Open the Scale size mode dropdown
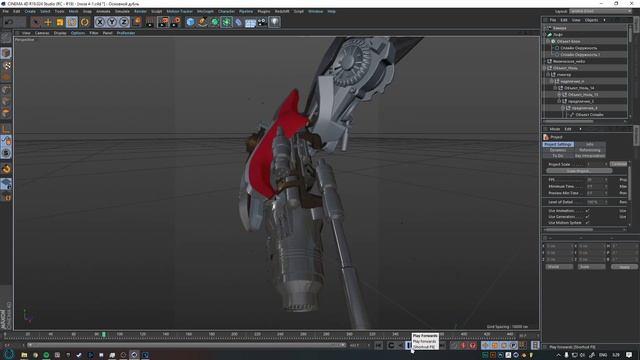 pos(591,267)
